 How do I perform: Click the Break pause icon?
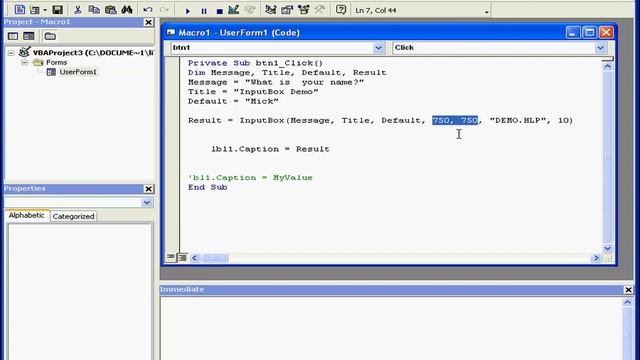204,11
